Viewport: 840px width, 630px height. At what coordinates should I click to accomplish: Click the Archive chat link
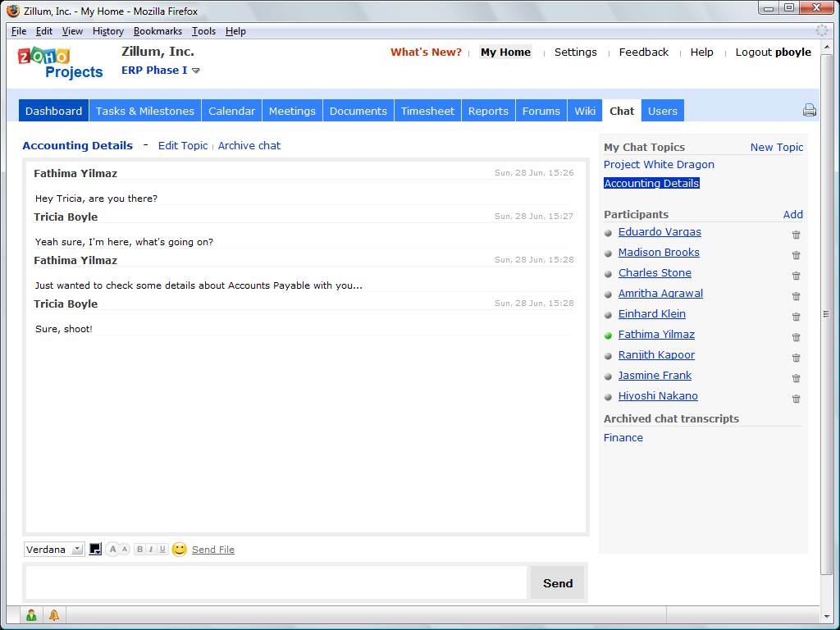point(249,145)
